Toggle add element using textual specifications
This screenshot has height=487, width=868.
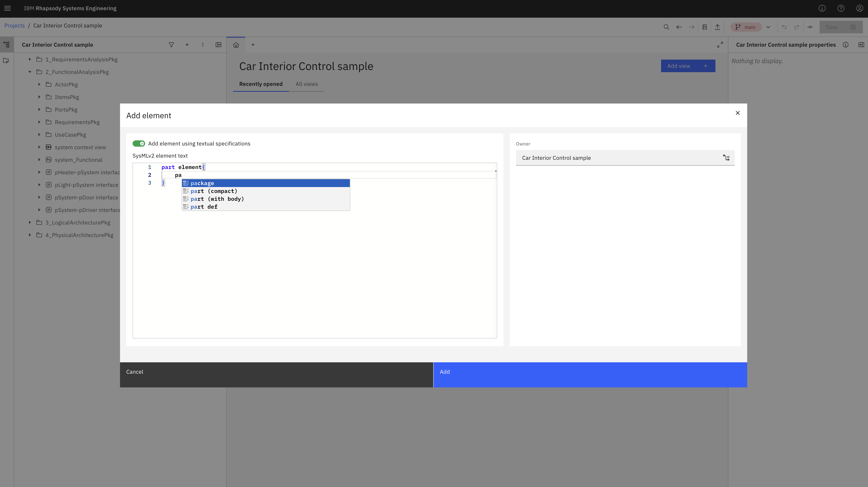click(x=138, y=144)
